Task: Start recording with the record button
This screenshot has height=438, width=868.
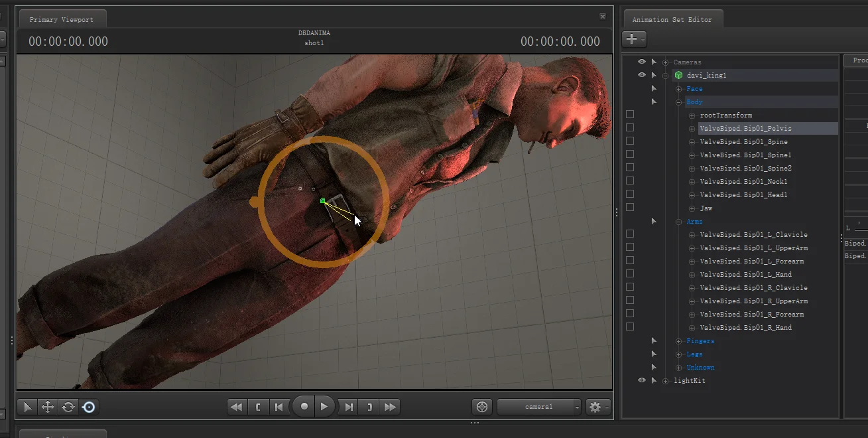Action: 304,406
